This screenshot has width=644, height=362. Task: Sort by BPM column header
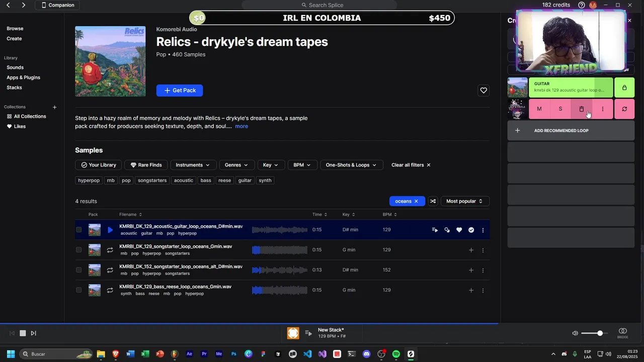[389, 215]
